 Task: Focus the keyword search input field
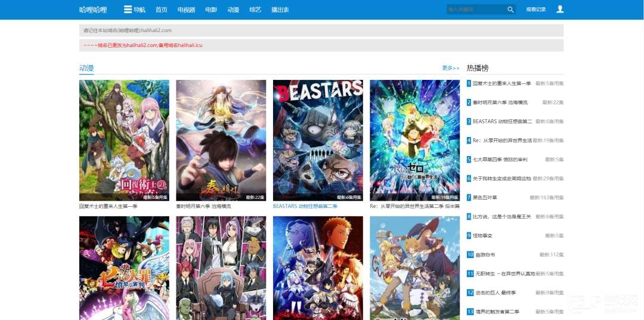click(475, 10)
